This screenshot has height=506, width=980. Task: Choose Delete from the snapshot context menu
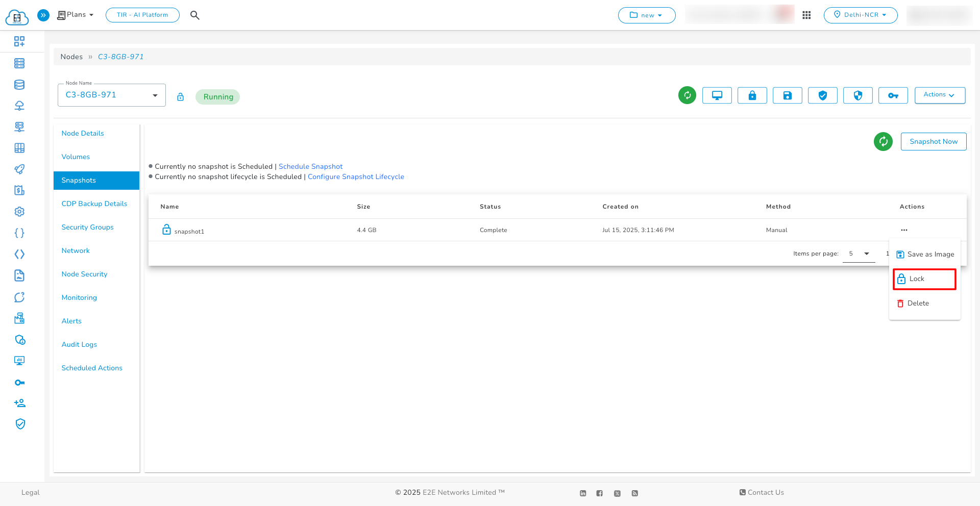click(x=918, y=303)
